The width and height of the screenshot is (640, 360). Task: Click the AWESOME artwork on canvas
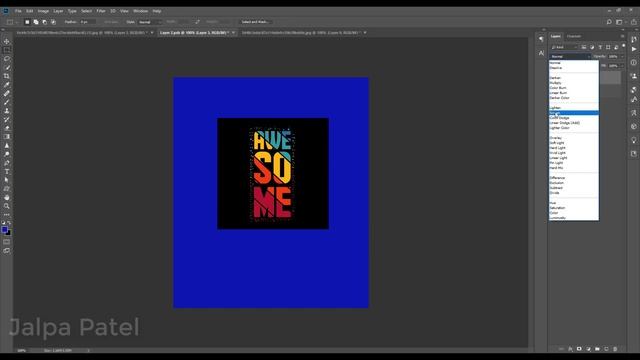tap(272, 173)
